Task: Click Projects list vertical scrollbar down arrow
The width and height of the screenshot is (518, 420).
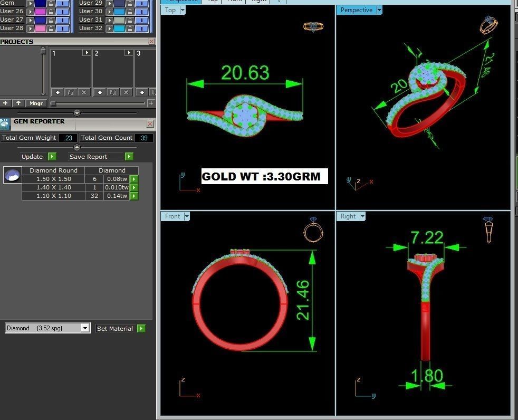Action: coord(43,94)
